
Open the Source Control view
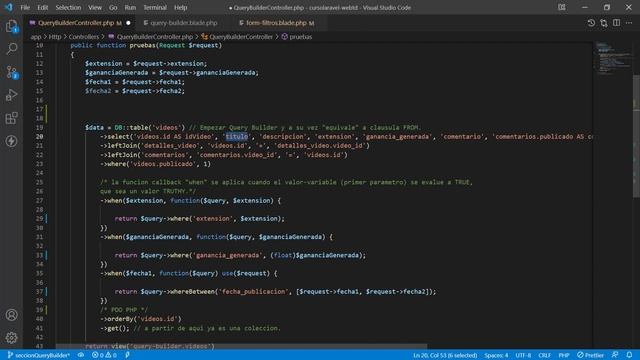click(11, 72)
